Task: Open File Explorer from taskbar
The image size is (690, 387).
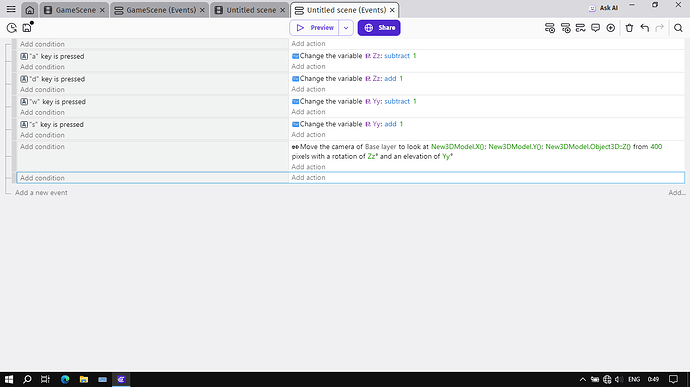Action: (x=84, y=380)
